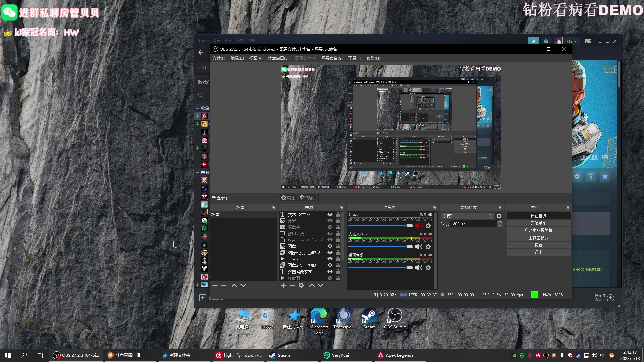Open the transition properties gear in 转场特效
The width and height of the screenshot is (644, 362).
tap(499, 216)
